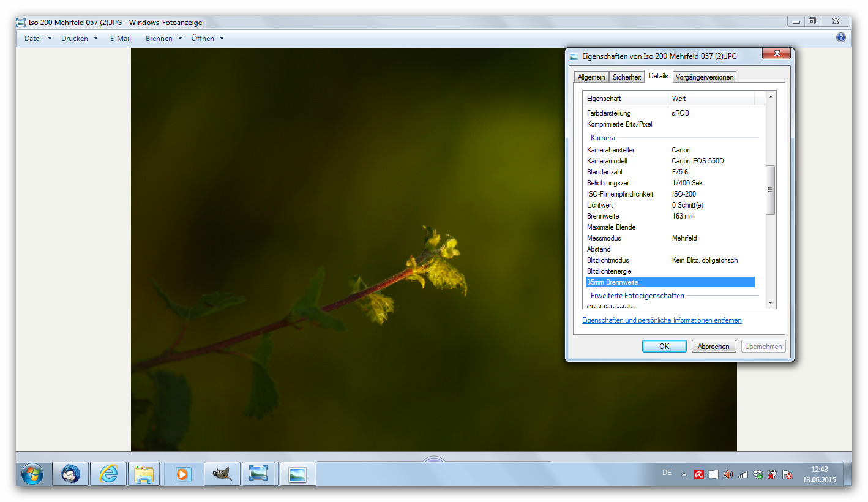Select the Kamerahersteller row
This screenshot has width=868, height=502.
pos(670,150)
